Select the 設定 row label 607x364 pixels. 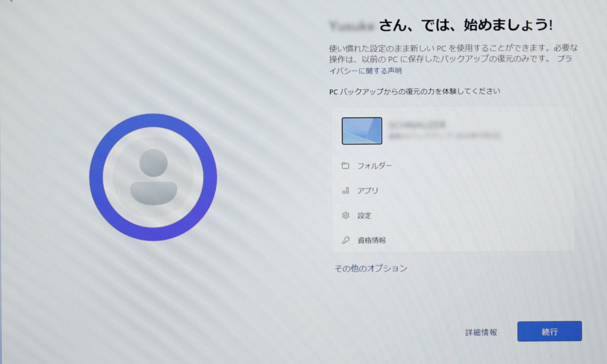(x=364, y=216)
